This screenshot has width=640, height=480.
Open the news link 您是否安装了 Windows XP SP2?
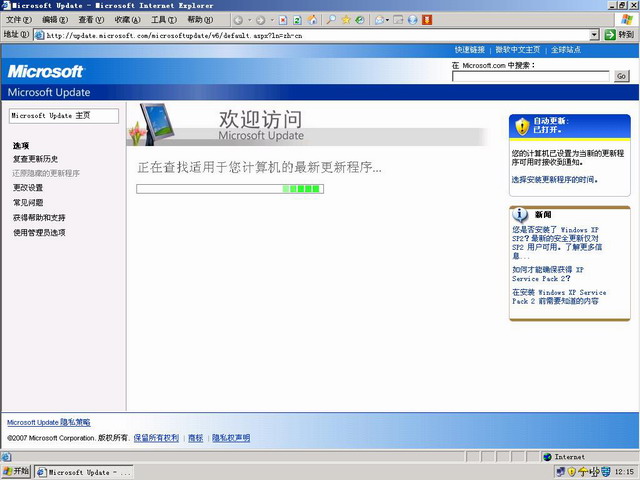(x=557, y=243)
